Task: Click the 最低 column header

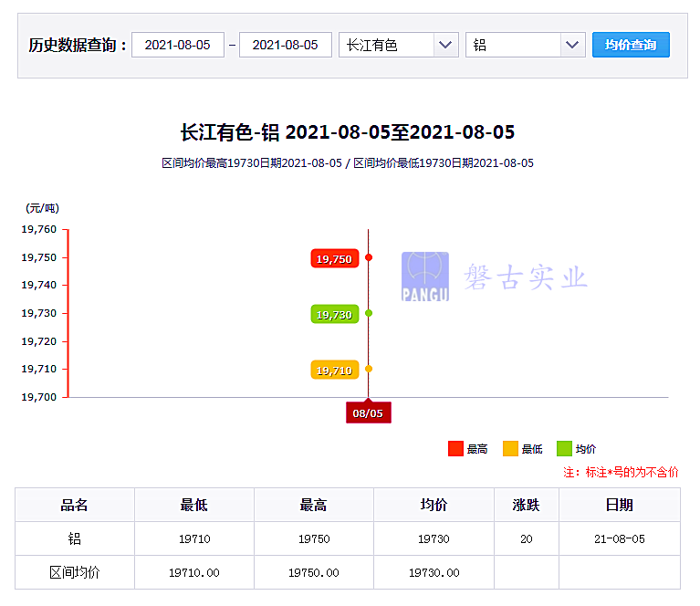Action: click(x=194, y=505)
